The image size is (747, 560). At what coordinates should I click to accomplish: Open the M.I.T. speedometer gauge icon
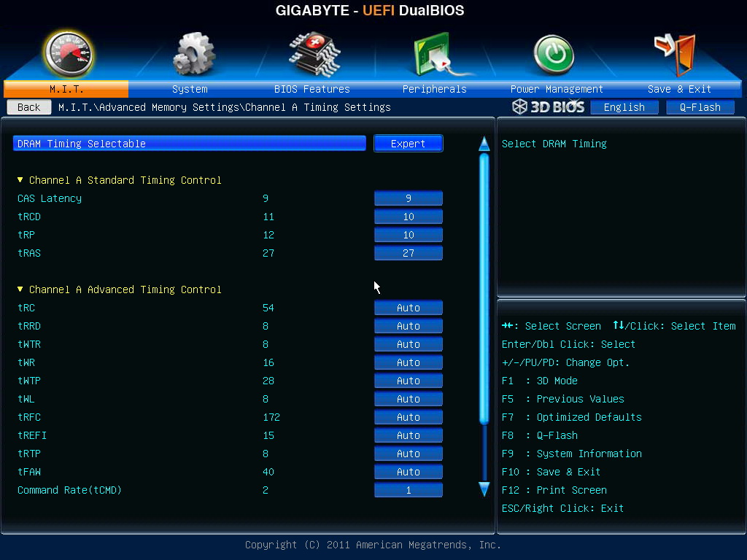point(68,55)
